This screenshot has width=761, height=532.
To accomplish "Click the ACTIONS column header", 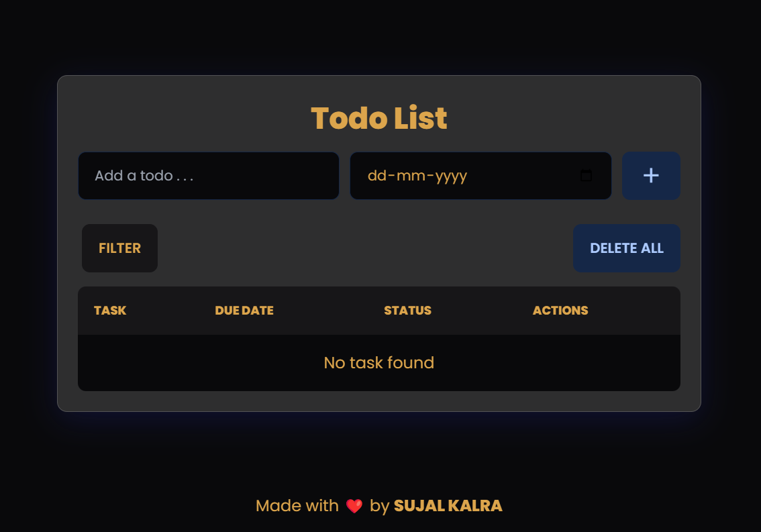I will [560, 311].
